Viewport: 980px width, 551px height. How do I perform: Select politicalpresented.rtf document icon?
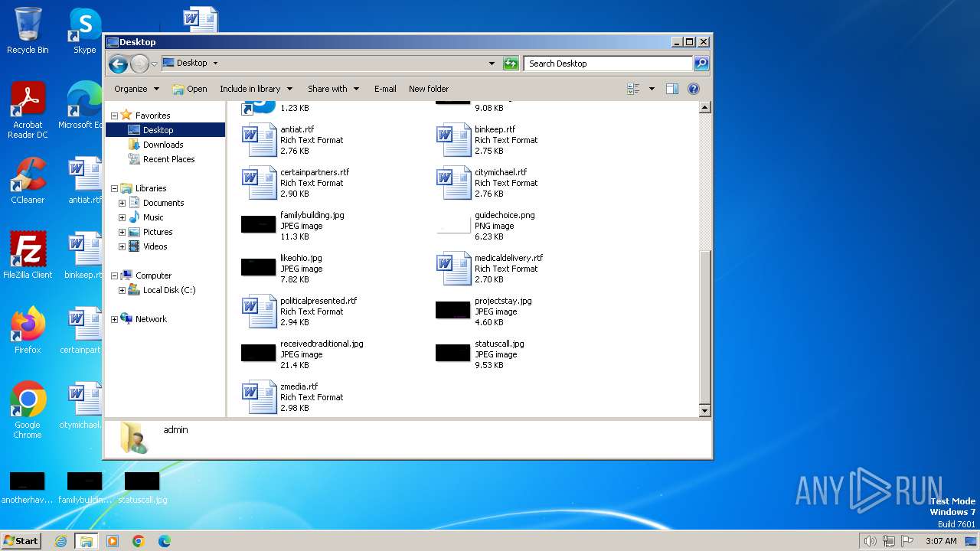point(260,311)
